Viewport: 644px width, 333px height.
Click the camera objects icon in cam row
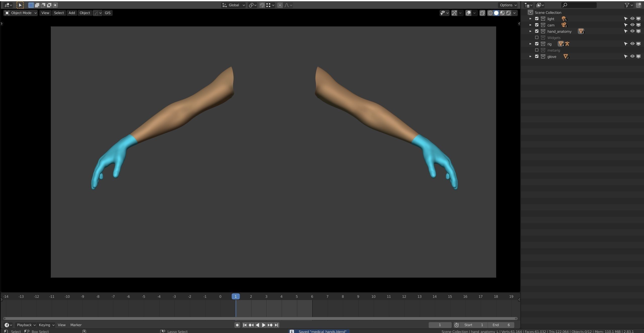click(x=564, y=25)
